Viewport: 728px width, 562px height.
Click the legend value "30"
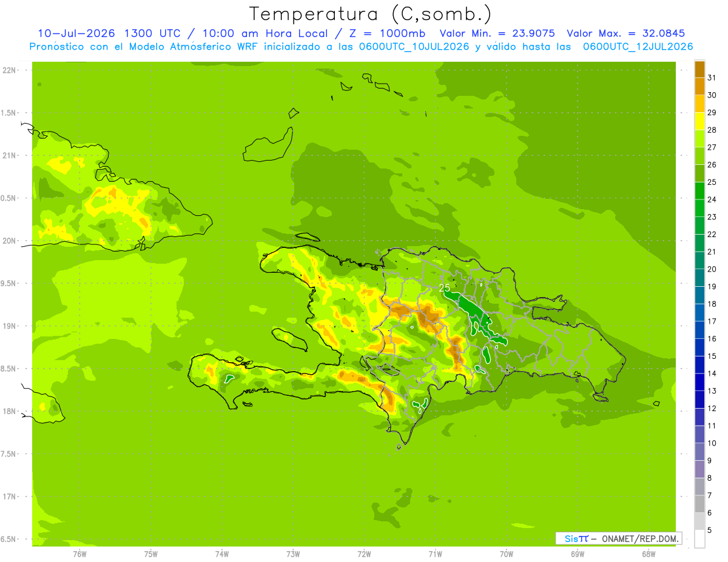tap(712, 95)
